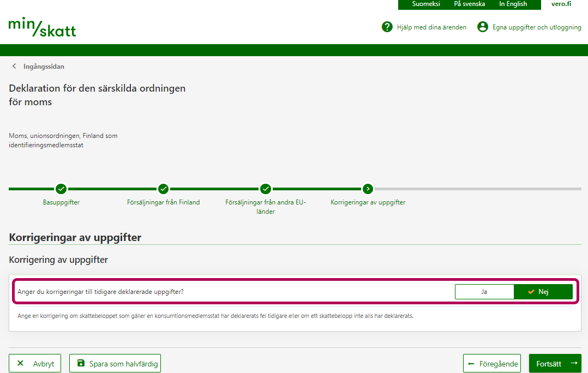This screenshot has width=588, height=373.
Task: Switch language to På svenska
Action: [469, 4]
